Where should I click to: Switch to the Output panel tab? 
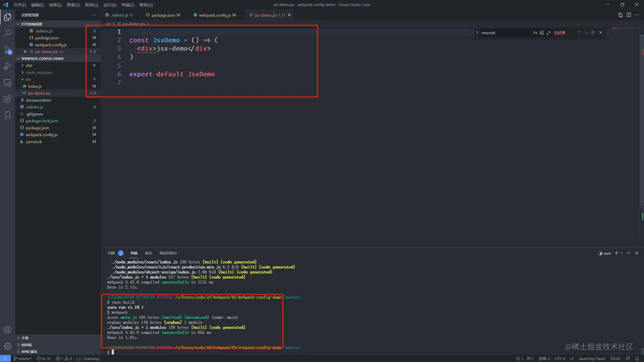(x=148, y=253)
